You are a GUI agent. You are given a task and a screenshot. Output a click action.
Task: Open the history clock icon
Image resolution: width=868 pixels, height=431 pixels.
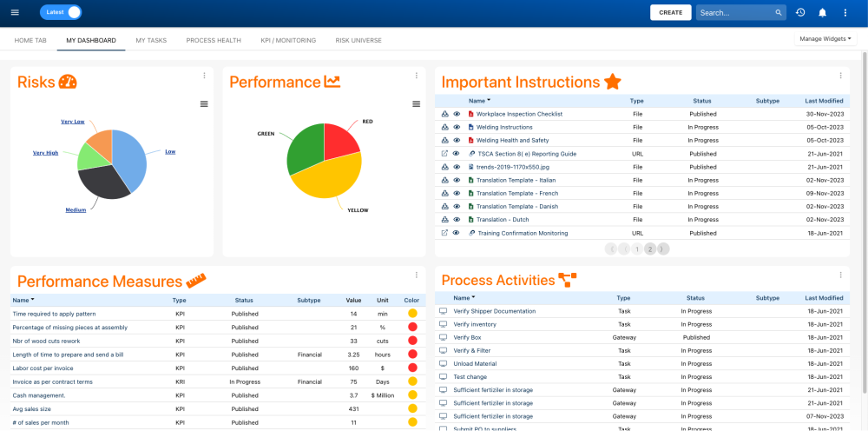point(800,12)
